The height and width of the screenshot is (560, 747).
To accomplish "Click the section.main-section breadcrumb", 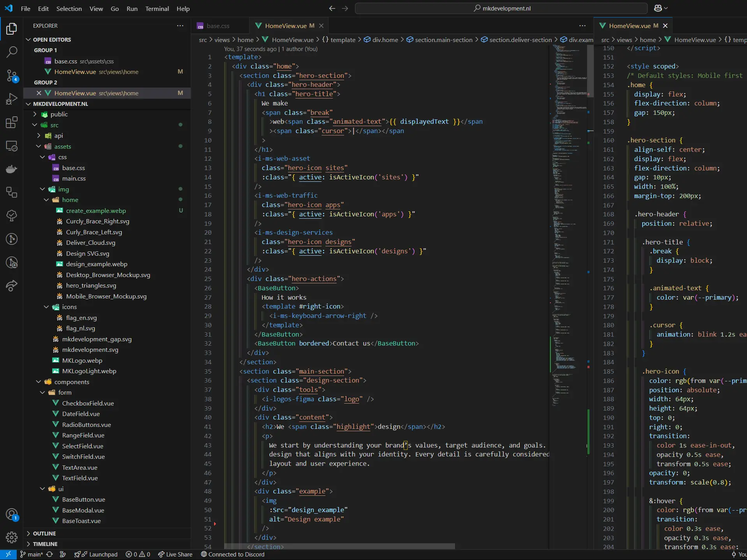I will tap(439, 40).
